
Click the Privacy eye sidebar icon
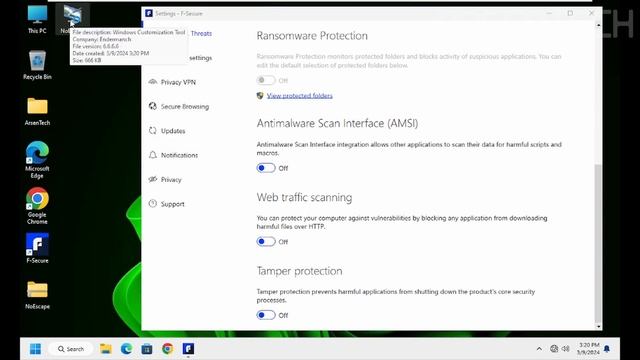coord(153,179)
